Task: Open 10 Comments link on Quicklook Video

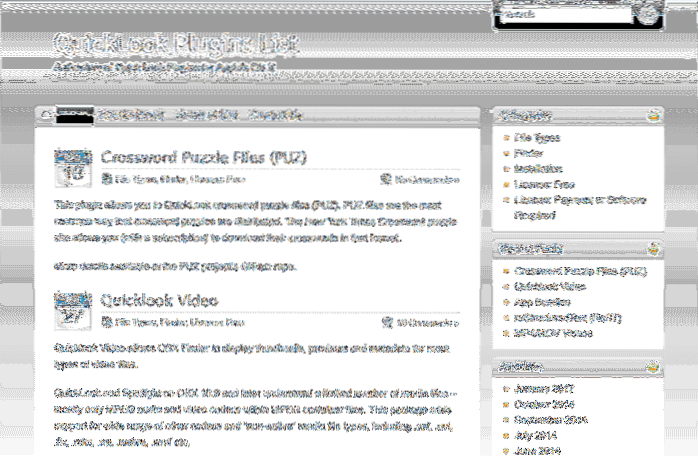Action: click(427, 323)
